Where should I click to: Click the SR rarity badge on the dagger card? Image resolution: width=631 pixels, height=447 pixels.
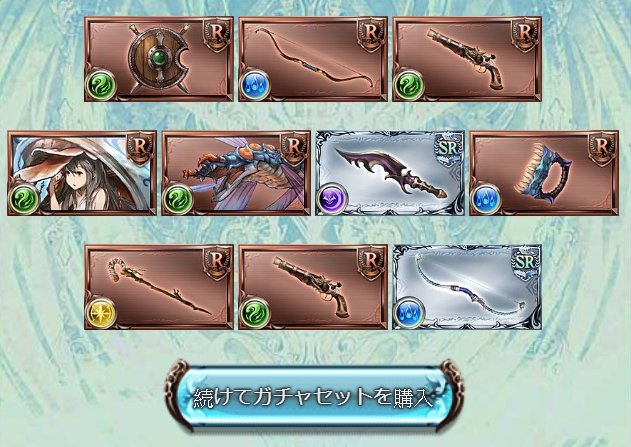(x=448, y=150)
